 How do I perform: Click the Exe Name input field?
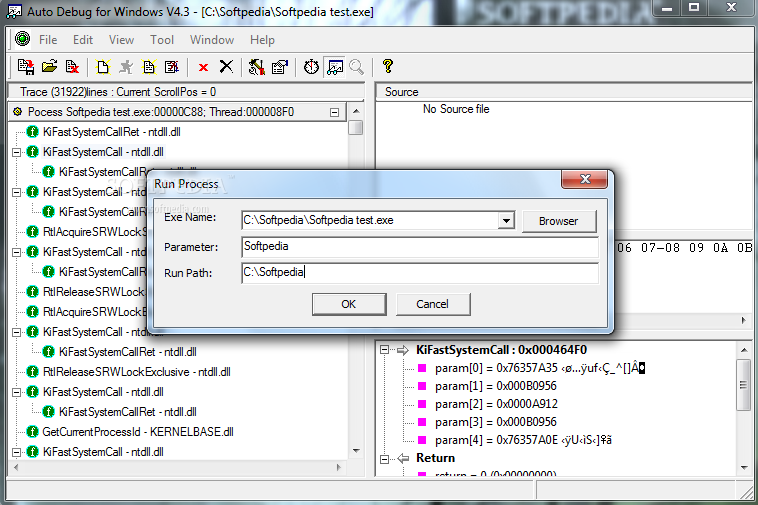(370, 220)
